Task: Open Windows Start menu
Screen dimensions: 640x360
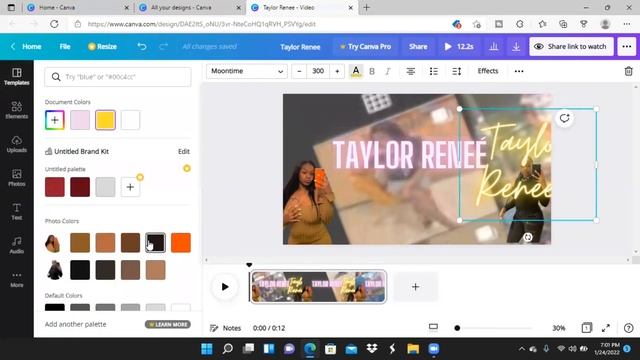Action: (x=207, y=349)
